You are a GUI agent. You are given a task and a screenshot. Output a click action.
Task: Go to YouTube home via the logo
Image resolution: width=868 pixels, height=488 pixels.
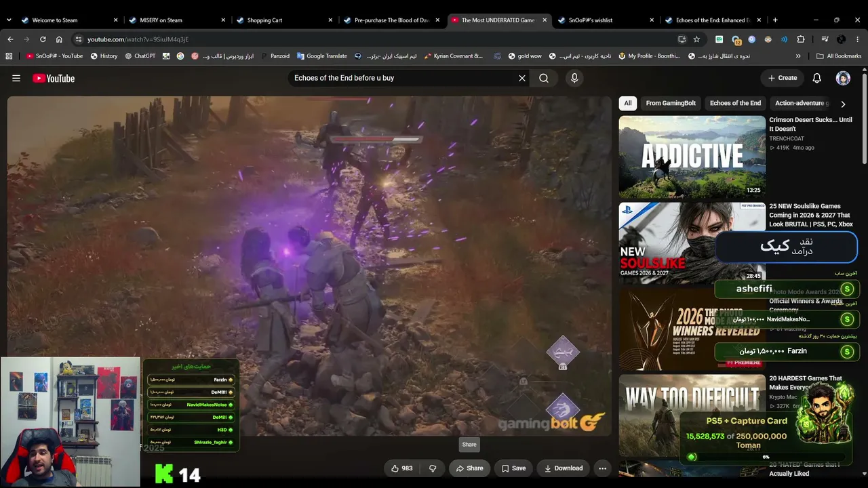54,78
